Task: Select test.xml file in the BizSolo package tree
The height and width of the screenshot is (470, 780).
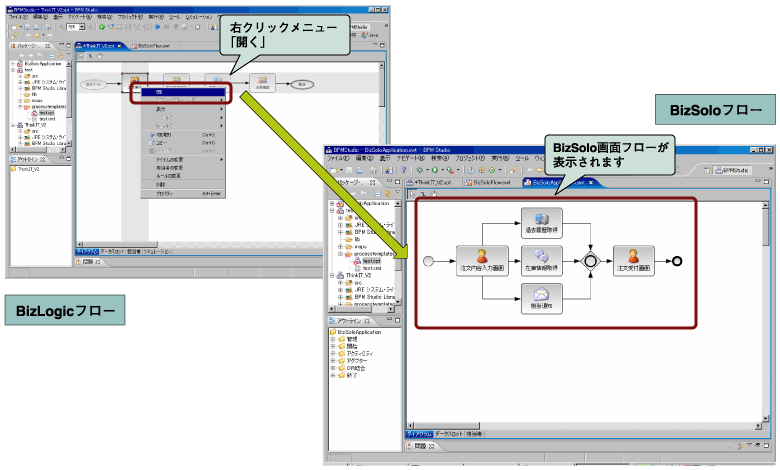Action: tap(372, 268)
